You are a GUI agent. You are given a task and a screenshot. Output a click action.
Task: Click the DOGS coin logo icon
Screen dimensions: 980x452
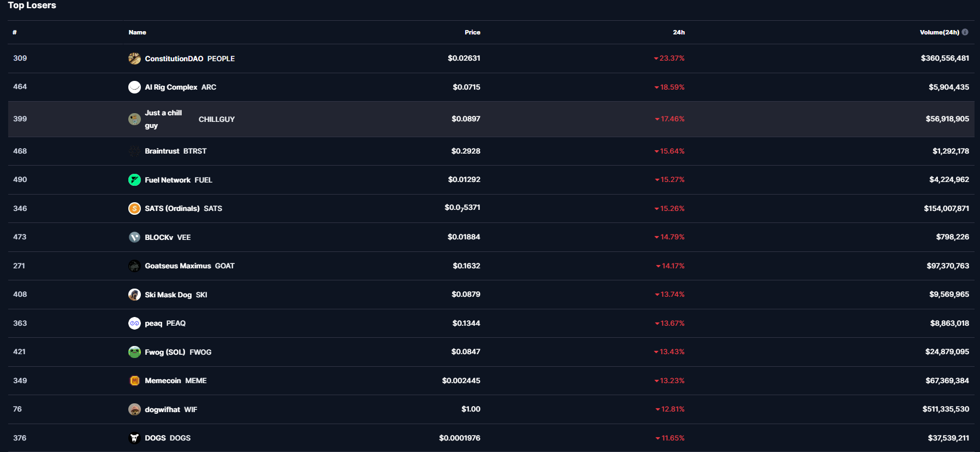click(x=134, y=438)
